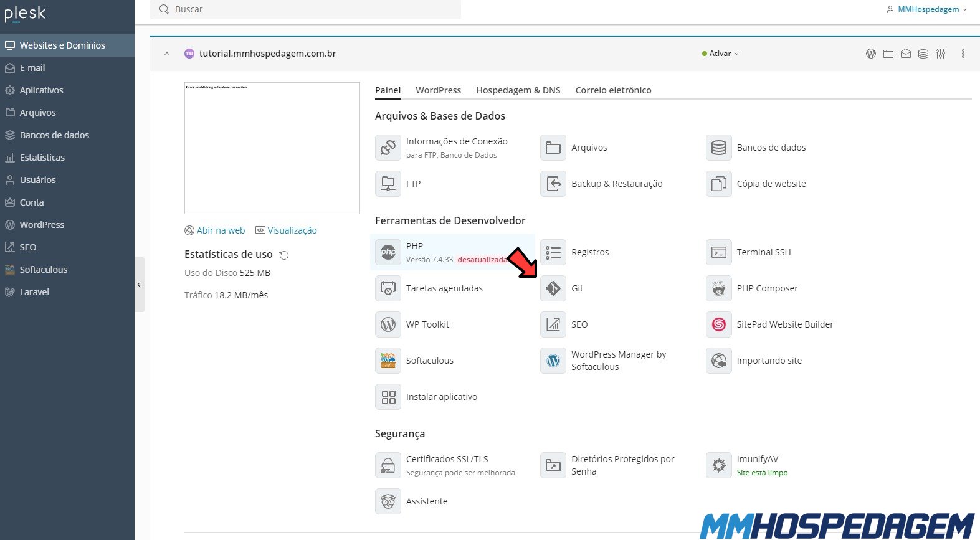980x540 pixels.
Task: Select Laravel in sidebar
Action: (67, 292)
